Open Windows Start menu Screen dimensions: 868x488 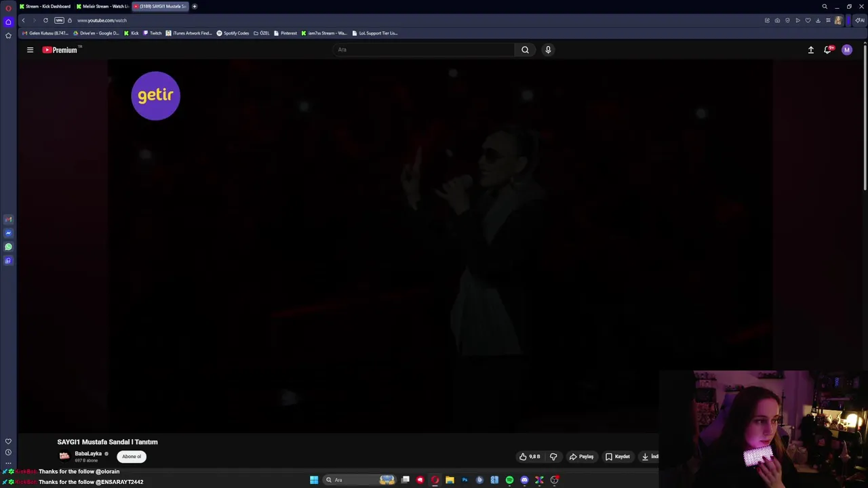(x=314, y=480)
